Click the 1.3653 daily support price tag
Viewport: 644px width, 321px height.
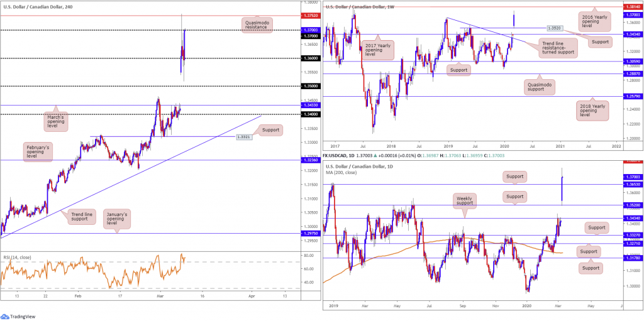[x=632, y=185]
